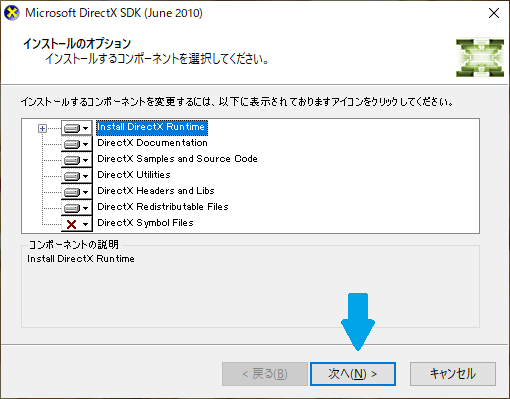Select the DirectX Redistributable Files row
Image resolution: width=510 pixels, height=399 pixels.
tap(163, 207)
